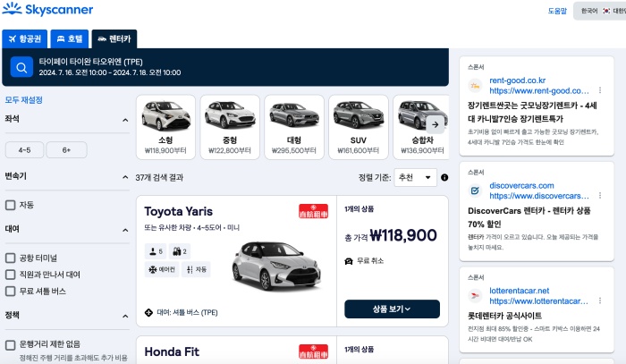Image resolution: width=626 pixels, height=364 pixels.
Task: Click the 무료 취소 free cancellation icon
Action: point(349,261)
